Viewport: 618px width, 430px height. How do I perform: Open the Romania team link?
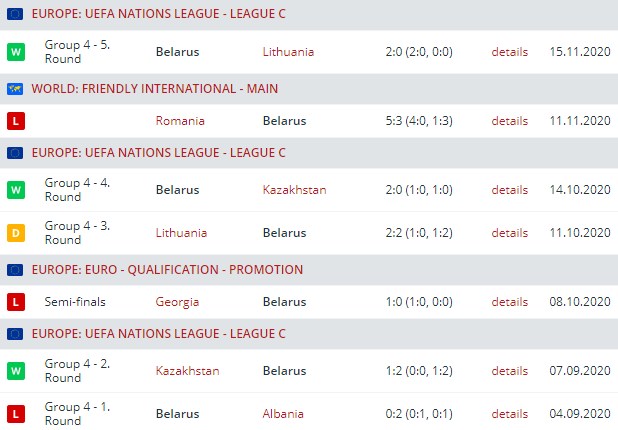point(180,121)
